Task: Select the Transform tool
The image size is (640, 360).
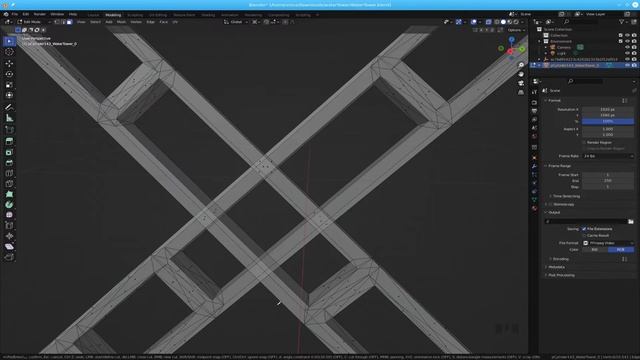Action: click(x=9, y=96)
